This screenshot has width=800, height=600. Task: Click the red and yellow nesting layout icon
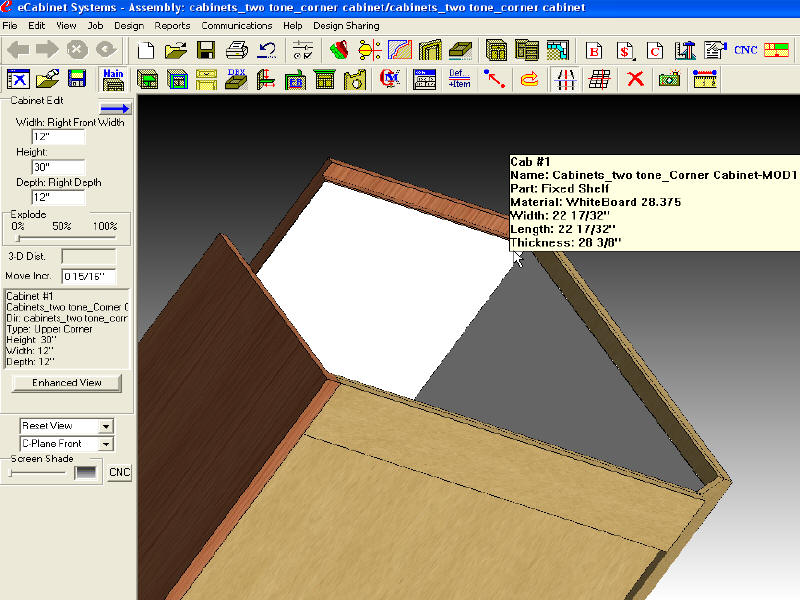point(777,50)
